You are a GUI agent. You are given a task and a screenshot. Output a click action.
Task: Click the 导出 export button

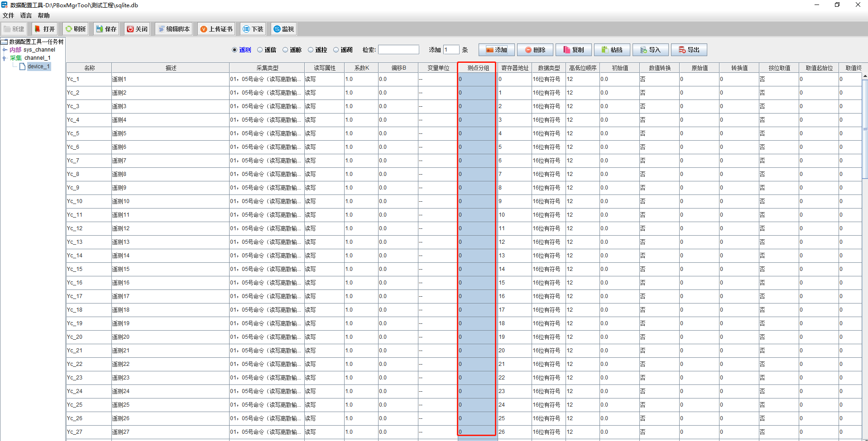click(689, 50)
